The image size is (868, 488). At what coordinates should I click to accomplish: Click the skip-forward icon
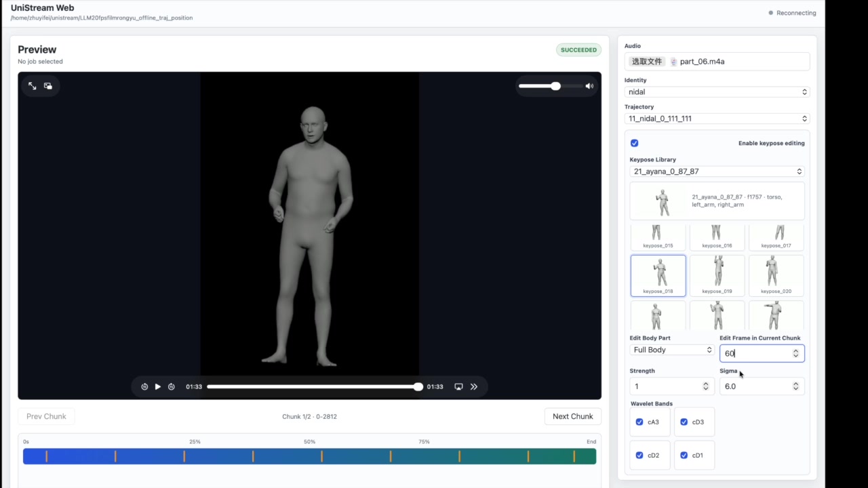point(172,386)
